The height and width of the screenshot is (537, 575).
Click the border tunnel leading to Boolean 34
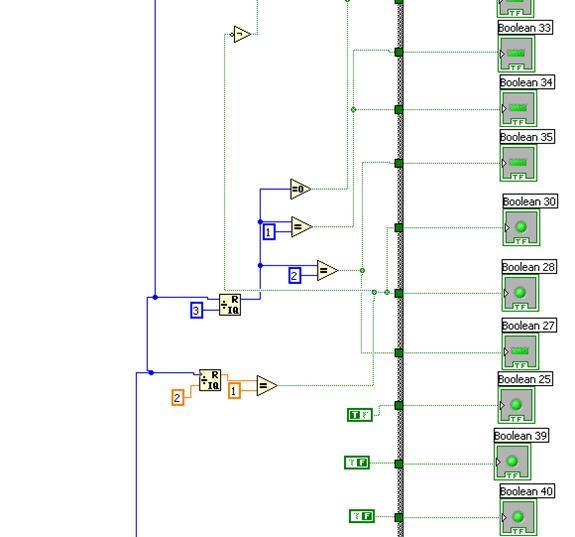[x=399, y=109]
